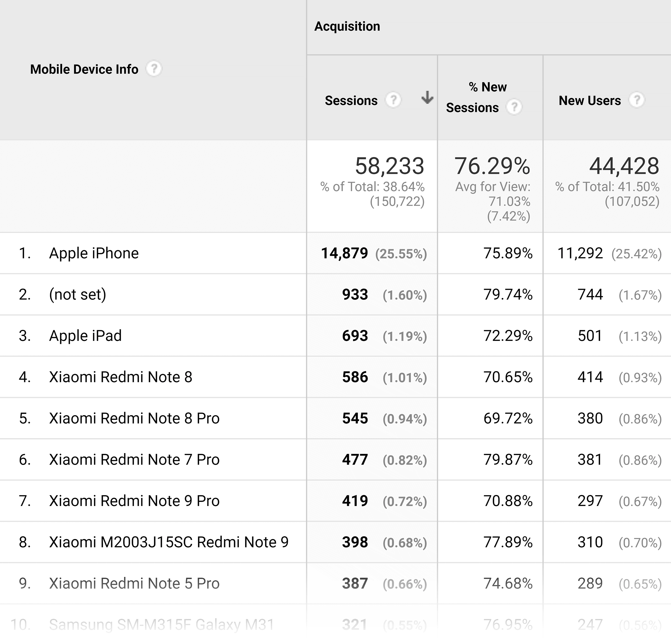
Task: Select M2003J15SC sessions value 398
Action: tap(355, 542)
